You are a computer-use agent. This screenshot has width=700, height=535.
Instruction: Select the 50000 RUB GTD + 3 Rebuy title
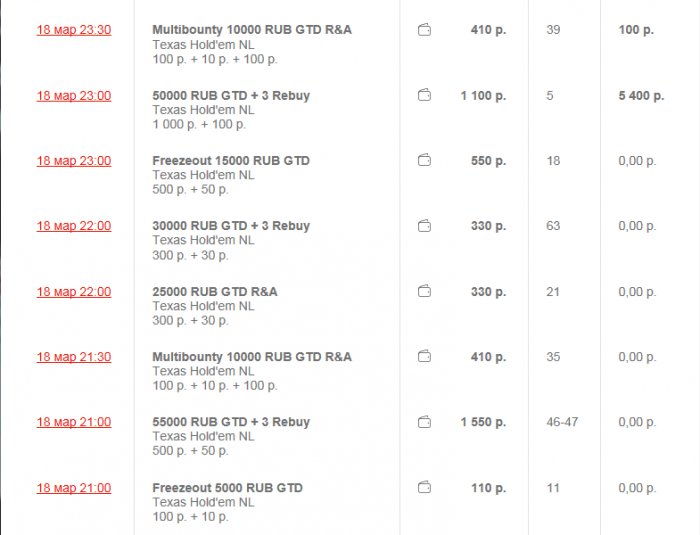231,96
